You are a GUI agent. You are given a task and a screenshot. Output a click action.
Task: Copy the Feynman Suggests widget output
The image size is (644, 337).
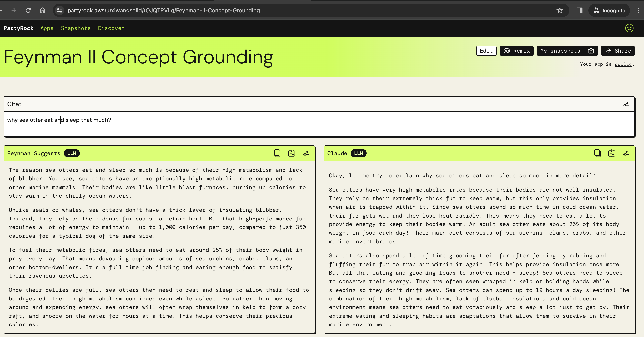tap(277, 153)
